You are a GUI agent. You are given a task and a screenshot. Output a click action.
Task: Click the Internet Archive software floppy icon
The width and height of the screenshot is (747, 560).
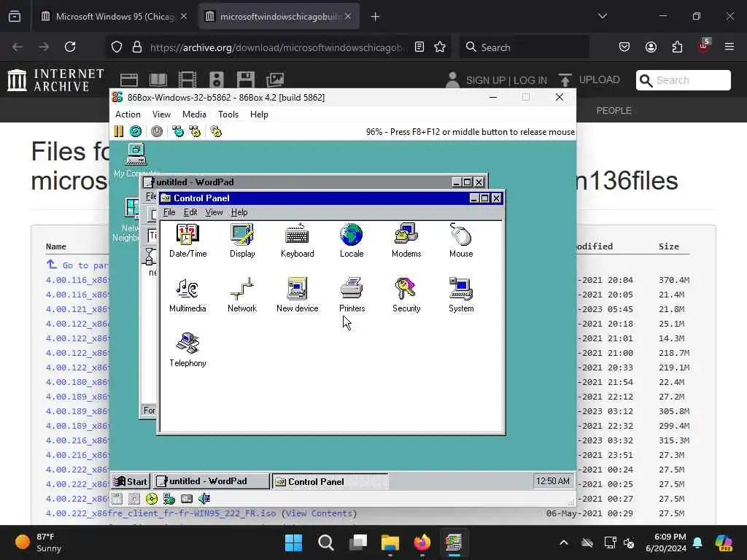245,80
